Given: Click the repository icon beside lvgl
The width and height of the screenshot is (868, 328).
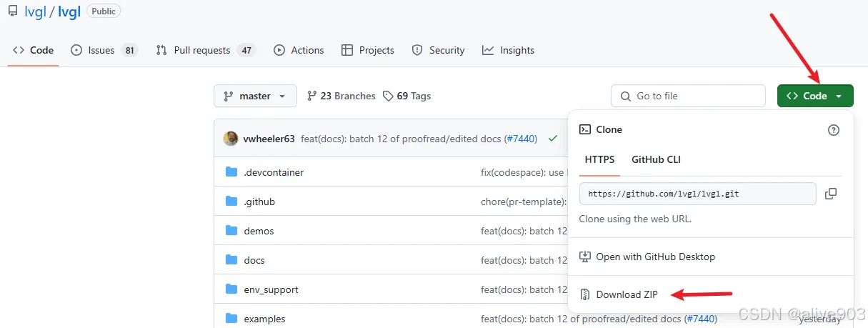Looking at the screenshot, I should coord(13,11).
